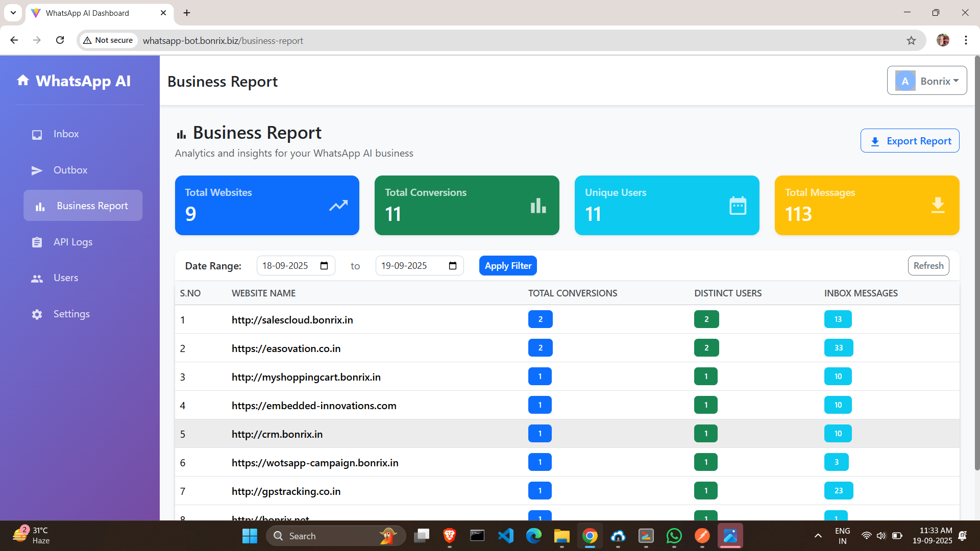
Task: Click the Apply Filter button
Action: click(507, 265)
